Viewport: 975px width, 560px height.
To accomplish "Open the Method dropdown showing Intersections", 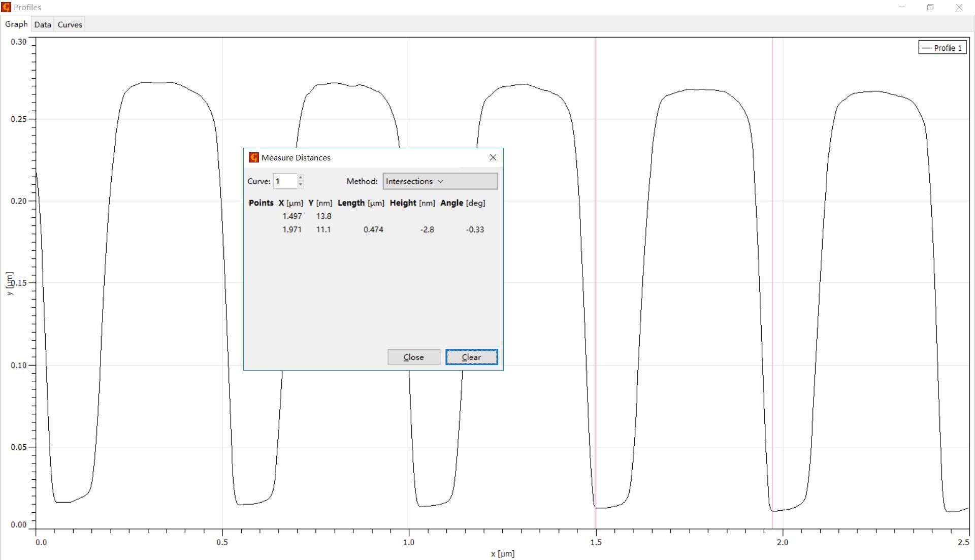I will coord(440,181).
